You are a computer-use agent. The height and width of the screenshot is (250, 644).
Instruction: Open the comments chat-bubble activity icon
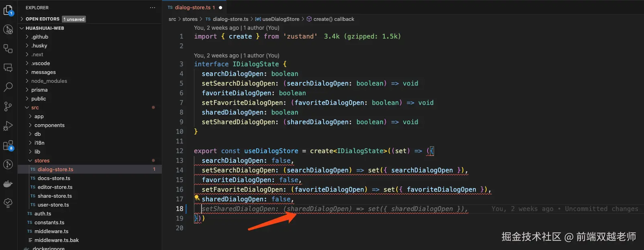pyautogui.click(x=8, y=68)
